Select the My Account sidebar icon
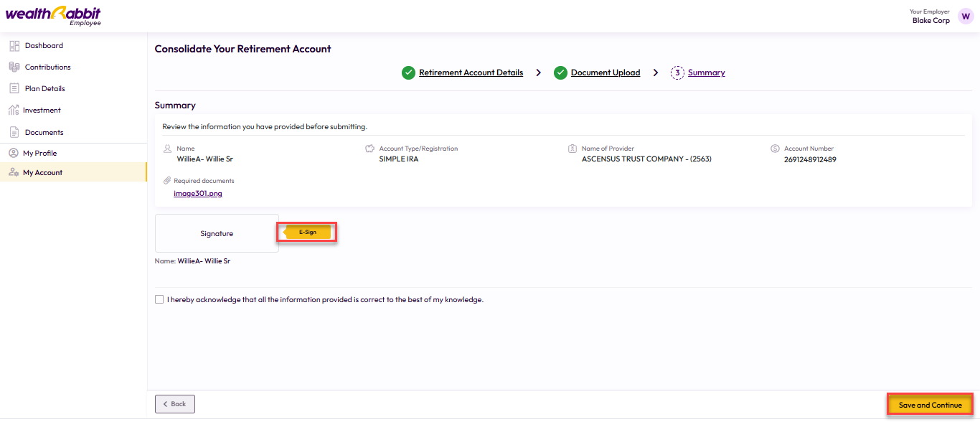Screen dimensions: 980x422 [13, 172]
